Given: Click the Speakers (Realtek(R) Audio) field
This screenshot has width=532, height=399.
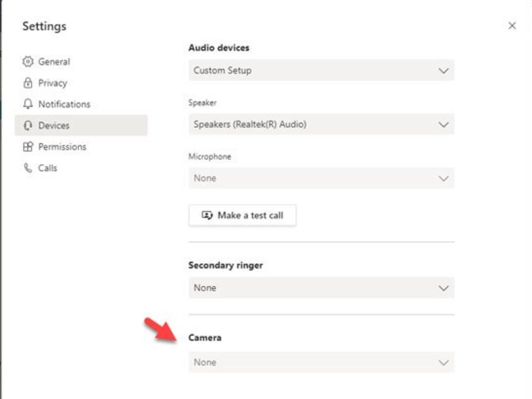Looking at the screenshot, I should pyautogui.click(x=310, y=125).
